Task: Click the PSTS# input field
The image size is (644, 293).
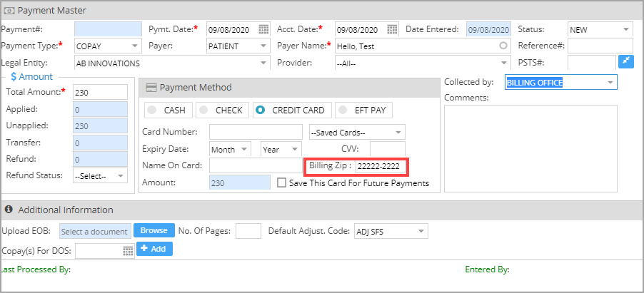Action: click(x=592, y=63)
